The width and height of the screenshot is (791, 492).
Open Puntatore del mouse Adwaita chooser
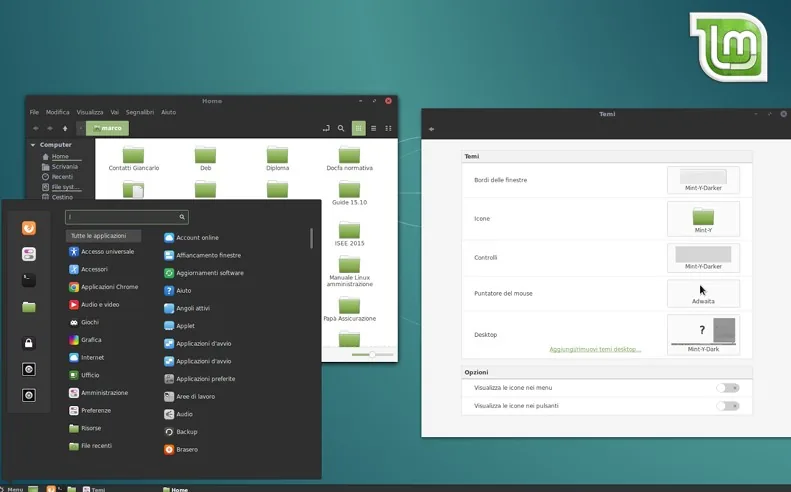pos(703,293)
